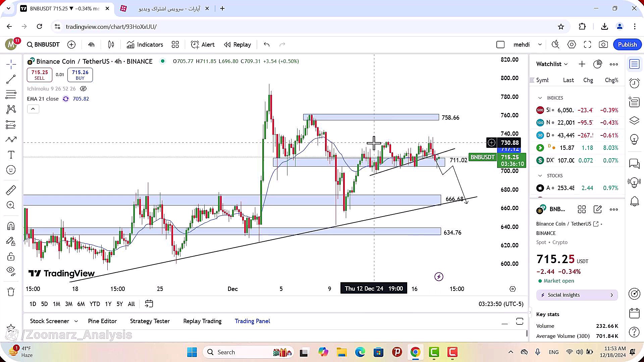Select the trend line drawing tool

(11, 79)
